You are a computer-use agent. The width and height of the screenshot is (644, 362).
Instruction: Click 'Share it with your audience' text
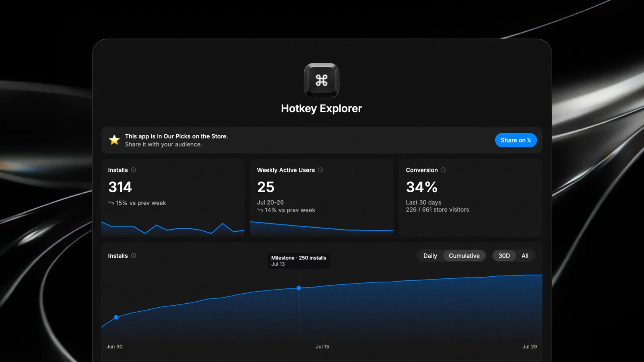[163, 144]
